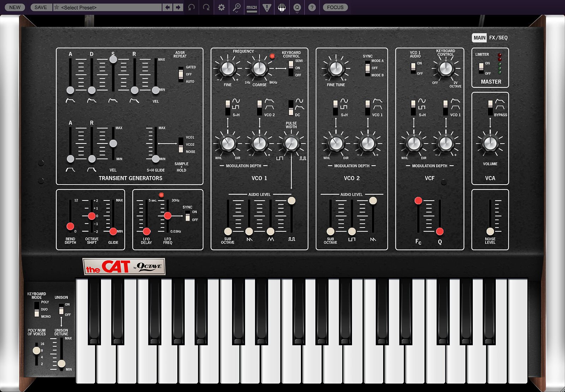This screenshot has width=565, height=392.
Task: Click the redo arrow icon
Action: 206,7
